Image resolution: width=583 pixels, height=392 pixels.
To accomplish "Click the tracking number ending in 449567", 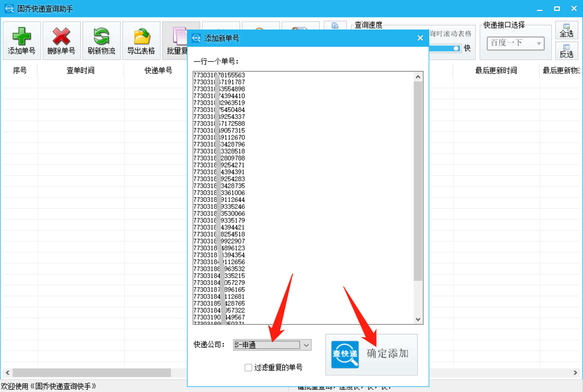I will (x=219, y=317).
